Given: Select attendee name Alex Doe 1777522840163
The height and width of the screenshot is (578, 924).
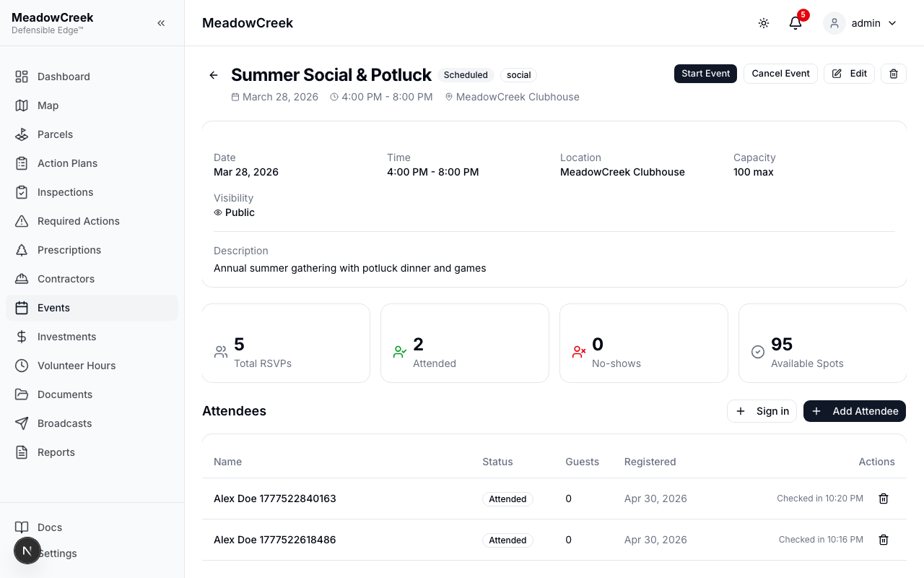Looking at the screenshot, I should click(x=275, y=499).
